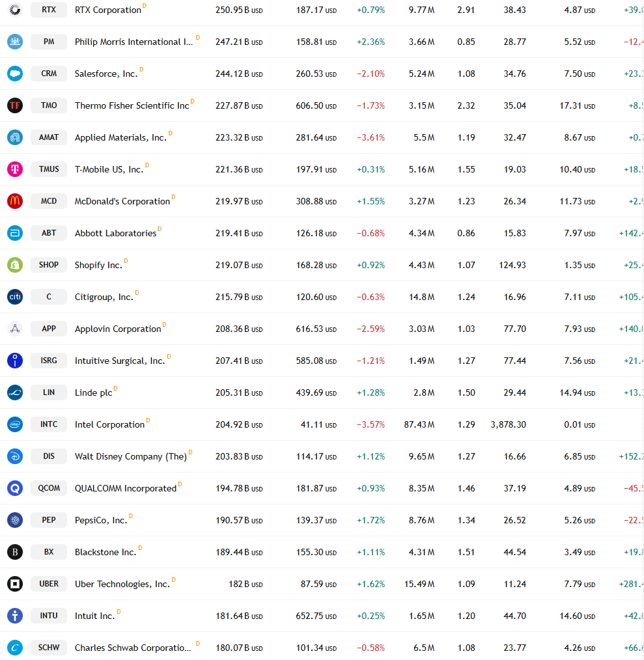
Task: Click the Shopify bag logo icon
Action: 15,265
